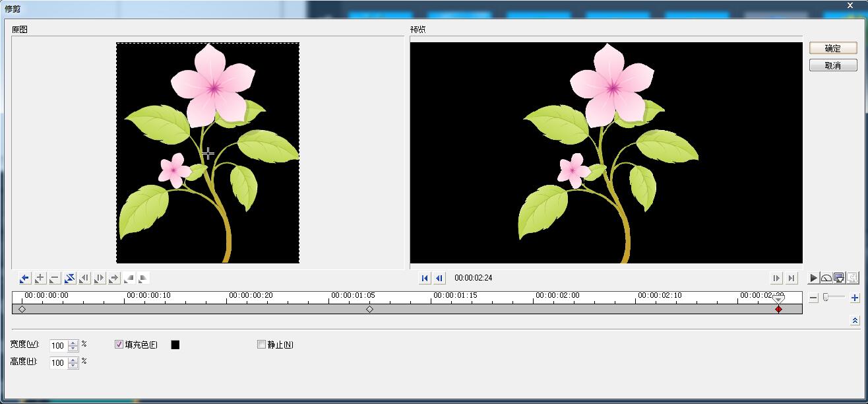The image size is (868, 404).
Task: Click the 00:00:02:10 mark on the ruler
Action: 660,295
